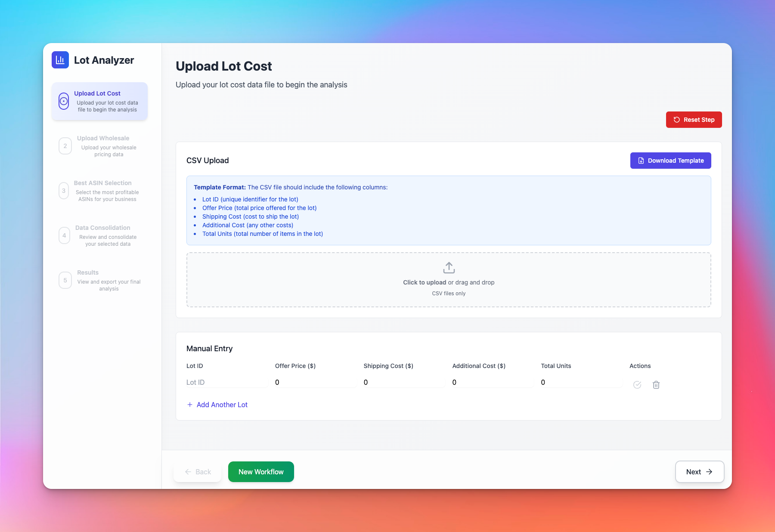The width and height of the screenshot is (775, 532).
Task: Click the step 5 number circle
Action: coord(65,280)
